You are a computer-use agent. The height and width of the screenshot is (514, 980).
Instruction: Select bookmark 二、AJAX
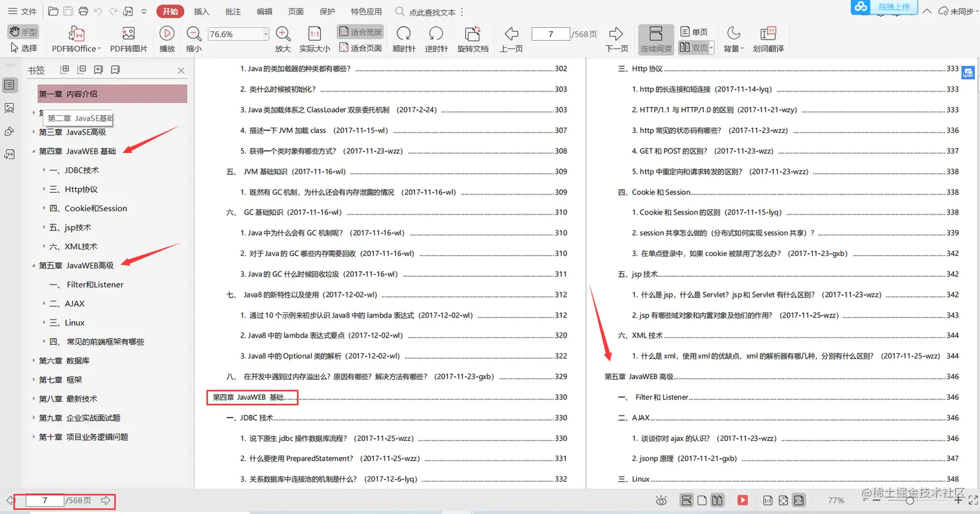67,303
